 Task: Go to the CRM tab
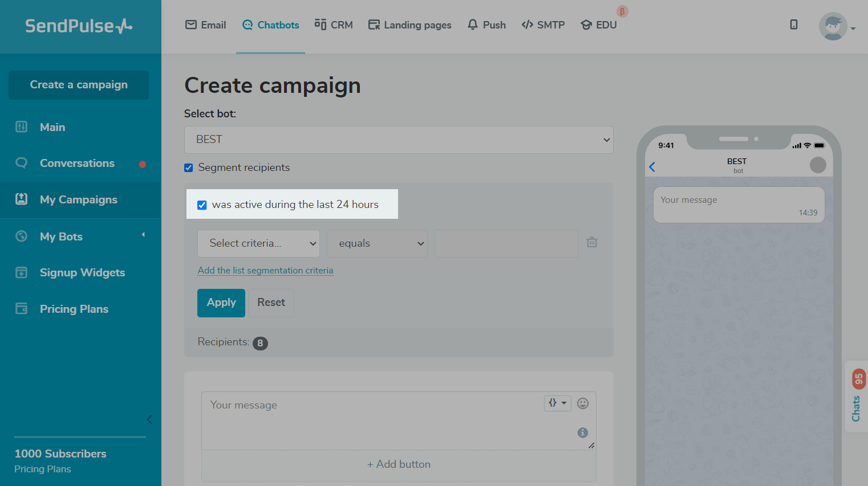(334, 25)
